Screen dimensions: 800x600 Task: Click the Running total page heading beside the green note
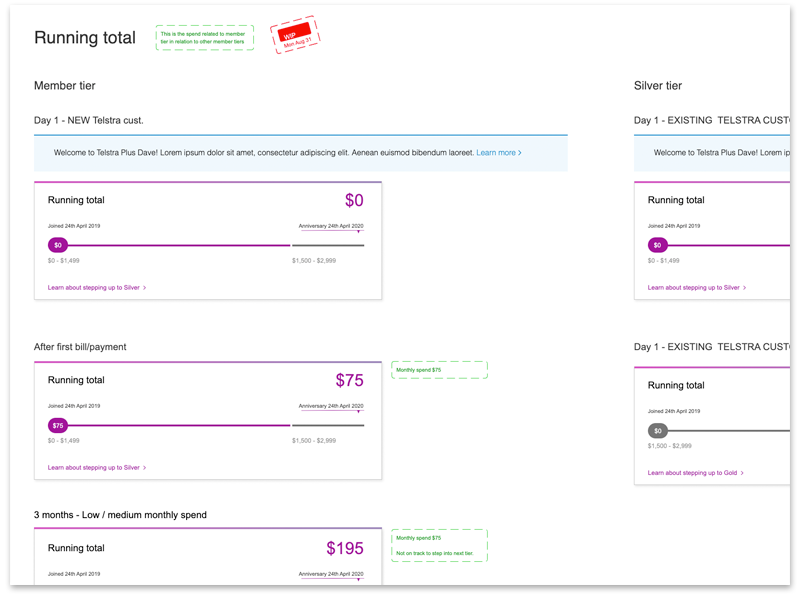click(85, 38)
